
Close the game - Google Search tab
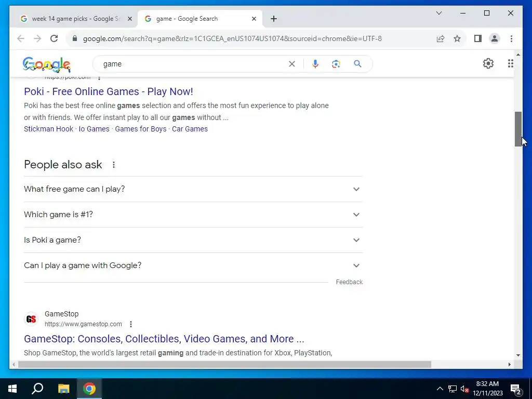(254, 19)
